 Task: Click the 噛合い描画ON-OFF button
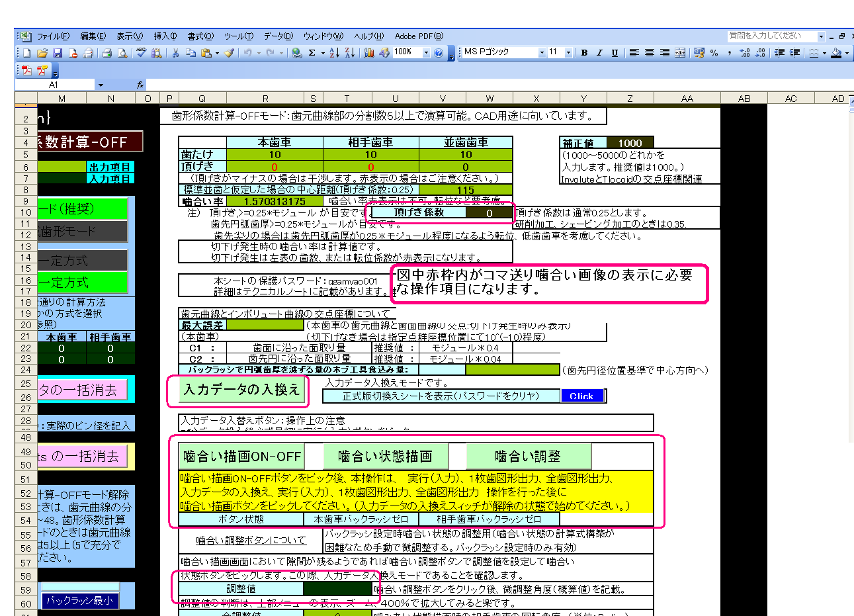point(242,456)
